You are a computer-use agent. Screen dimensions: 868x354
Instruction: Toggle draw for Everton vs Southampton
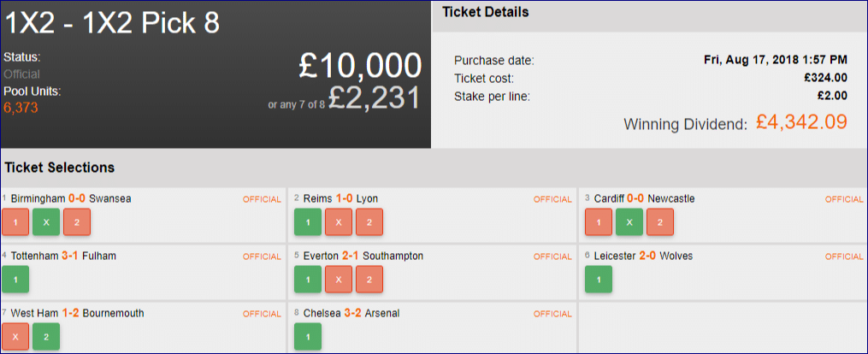(339, 279)
